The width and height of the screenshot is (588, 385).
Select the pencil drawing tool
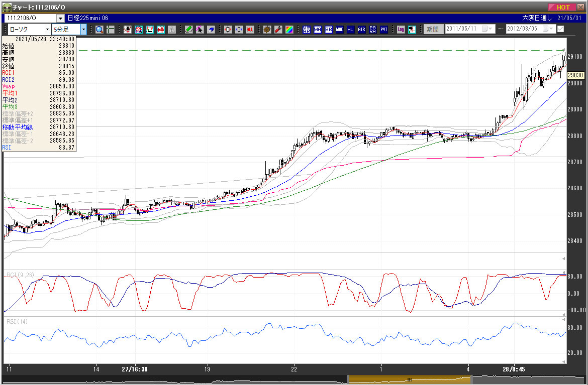tap(188, 29)
